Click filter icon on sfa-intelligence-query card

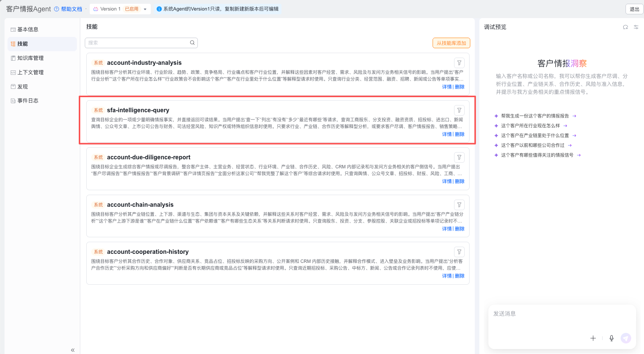coord(459,110)
